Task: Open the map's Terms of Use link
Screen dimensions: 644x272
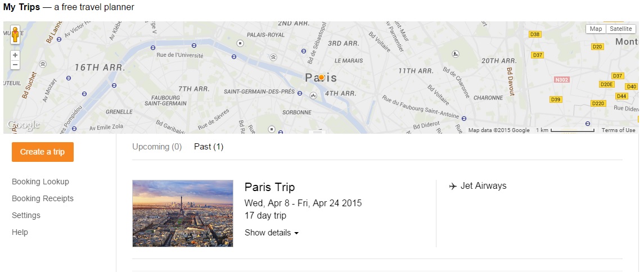Action: (x=618, y=130)
